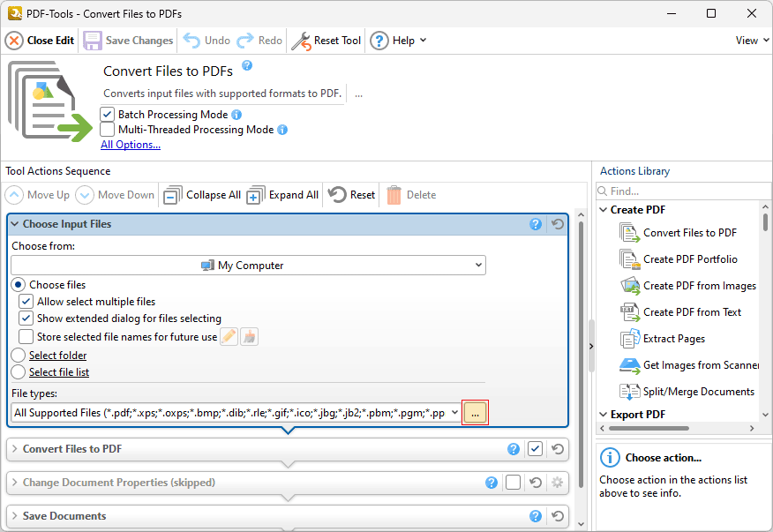Uncheck Allow select multiple files
Image resolution: width=773 pixels, height=532 pixels.
[x=26, y=302]
